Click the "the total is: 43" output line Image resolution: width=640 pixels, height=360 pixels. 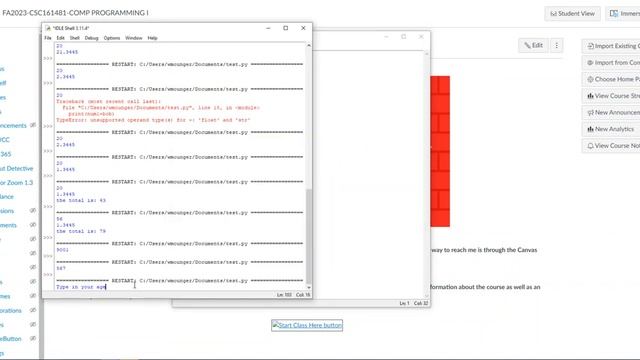81,200
